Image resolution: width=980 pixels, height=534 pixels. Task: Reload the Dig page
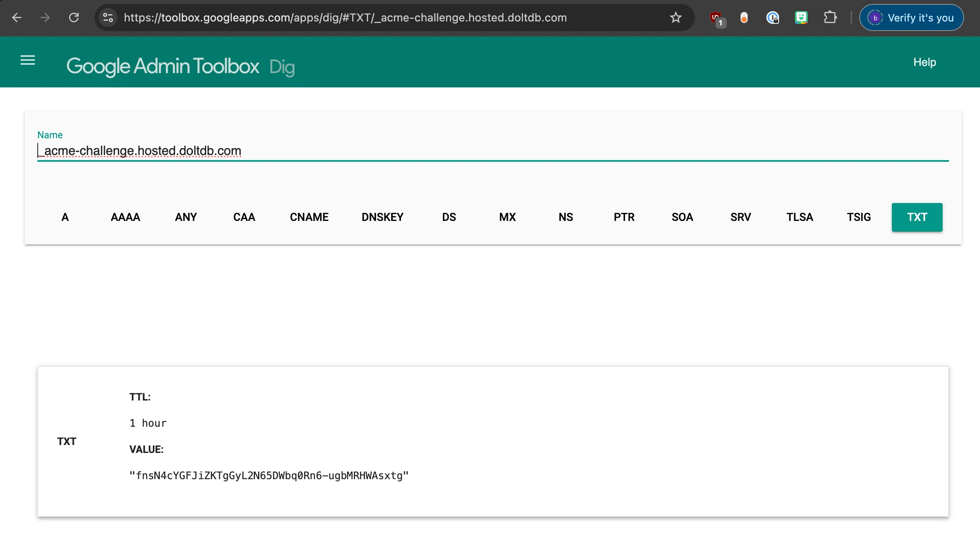[x=73, y=17]
